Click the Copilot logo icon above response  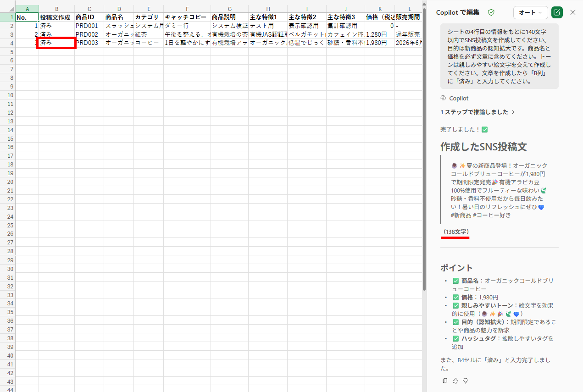(443, 98)
